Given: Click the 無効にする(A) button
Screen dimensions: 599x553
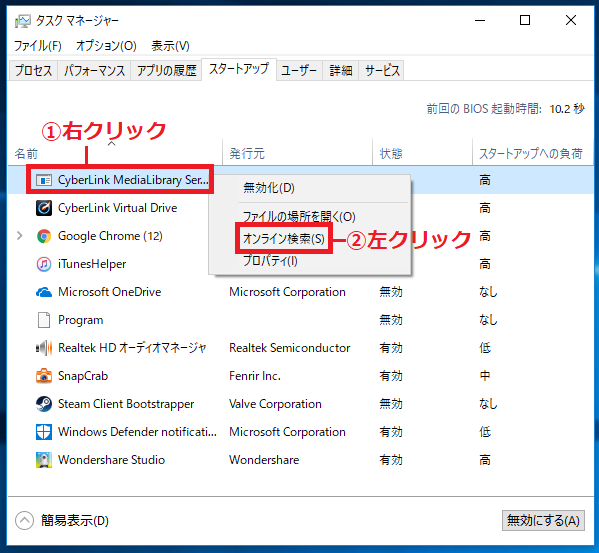Looking at the screenshot, I should [543, 521].
